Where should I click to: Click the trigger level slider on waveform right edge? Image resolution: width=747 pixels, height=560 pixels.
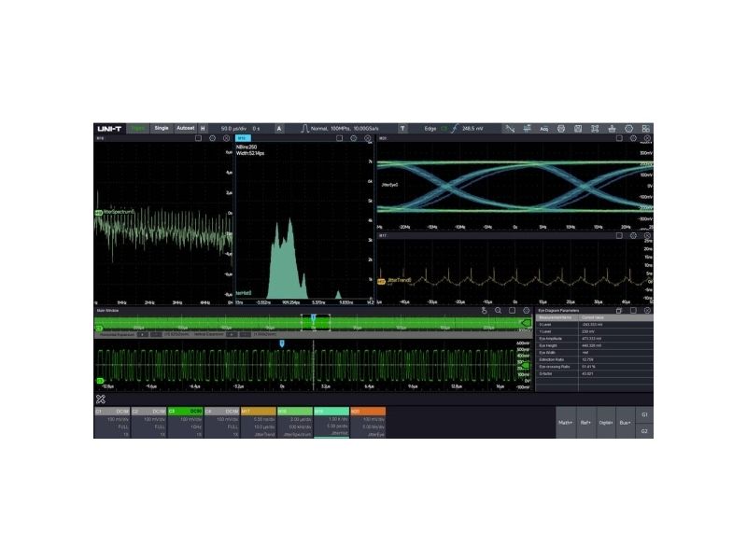(526, 365)
